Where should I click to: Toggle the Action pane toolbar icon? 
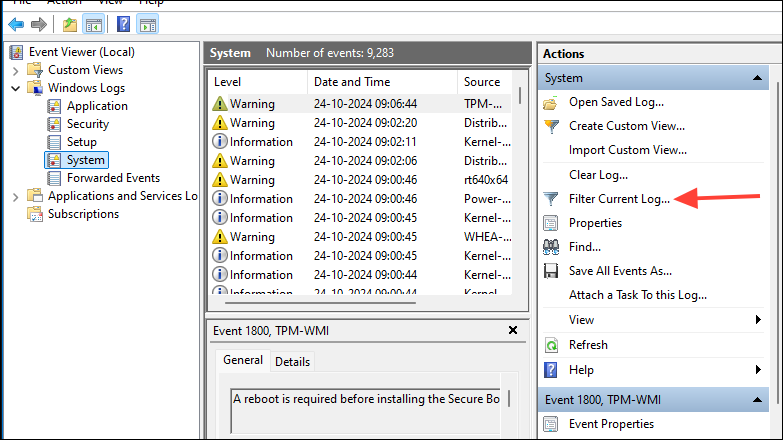pyautogui.click(x=147, y=24)
